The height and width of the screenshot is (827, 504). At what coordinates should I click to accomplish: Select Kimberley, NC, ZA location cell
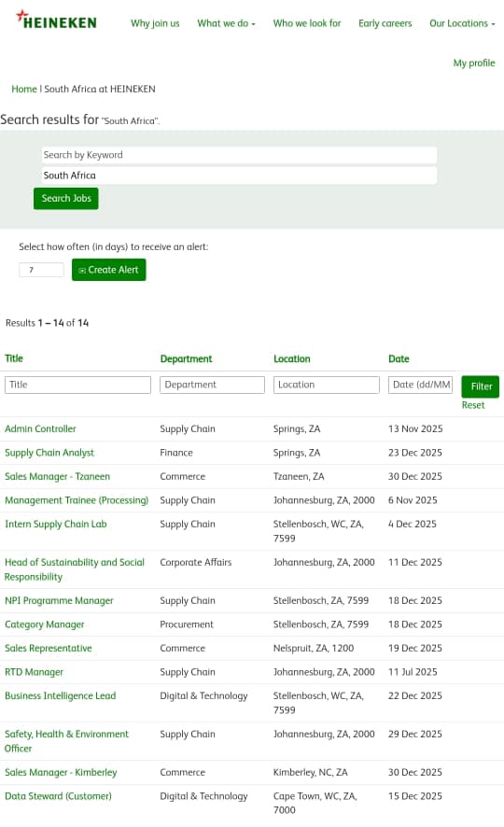(310, 773)
